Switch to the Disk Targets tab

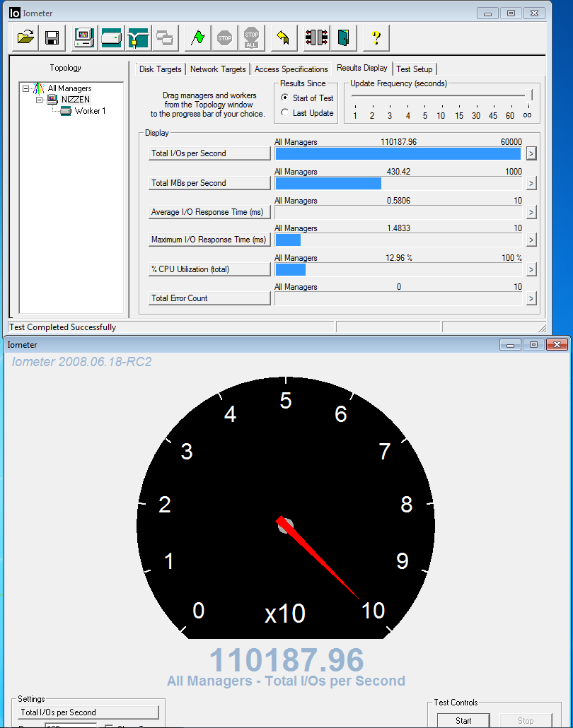161,69
